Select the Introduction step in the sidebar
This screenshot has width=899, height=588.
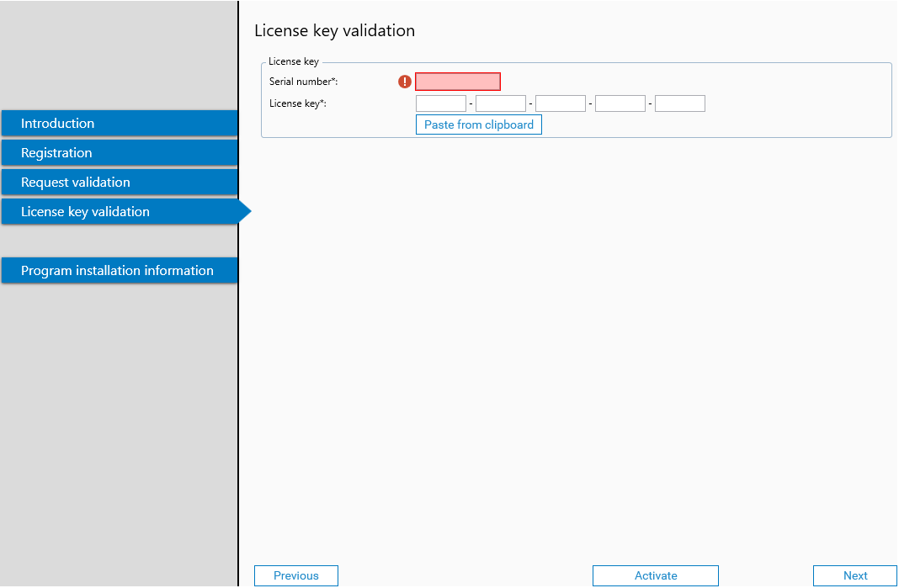click(x=118, y=123)
